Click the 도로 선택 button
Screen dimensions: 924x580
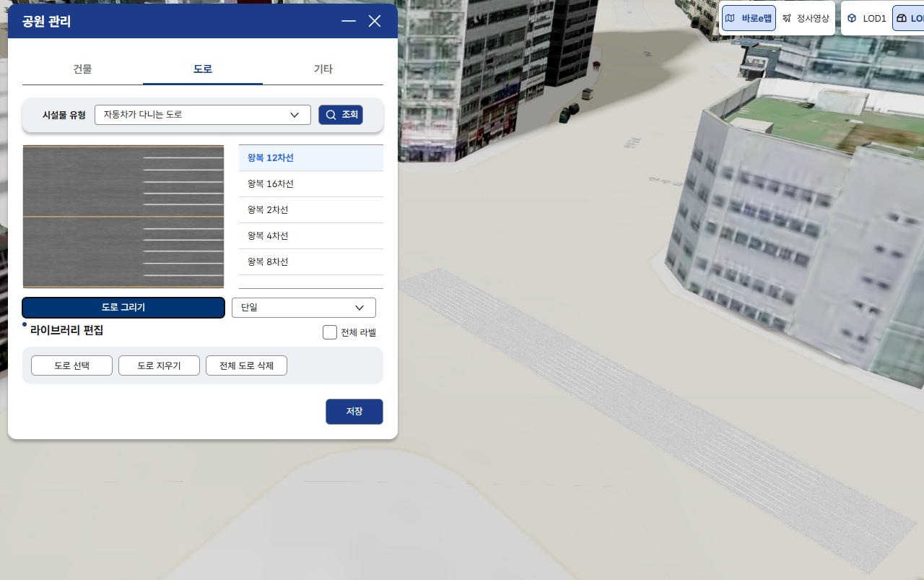point(71,365)
